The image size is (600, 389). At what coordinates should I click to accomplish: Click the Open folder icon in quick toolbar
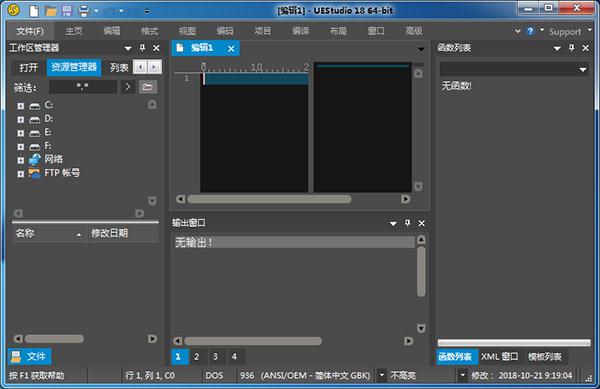51,11
